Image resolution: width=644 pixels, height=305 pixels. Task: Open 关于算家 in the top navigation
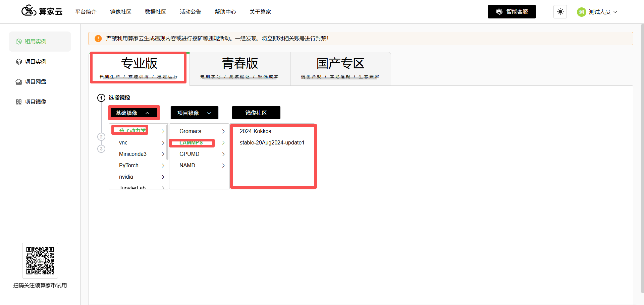coord(260,12)
